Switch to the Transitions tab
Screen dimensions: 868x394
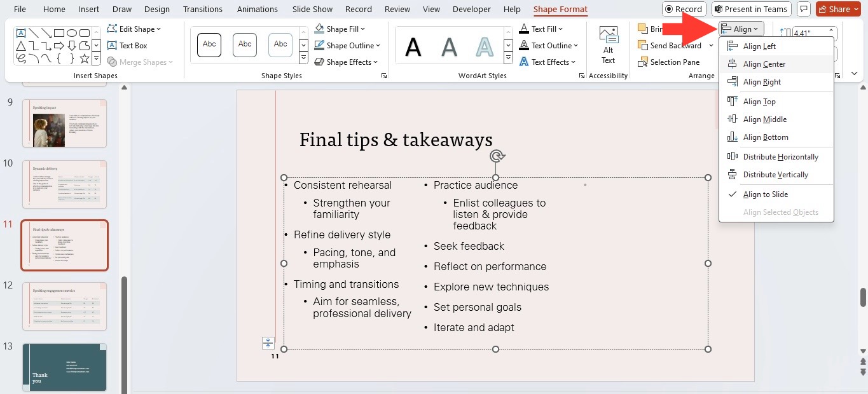pyautogui.click(x=203, y=10)
